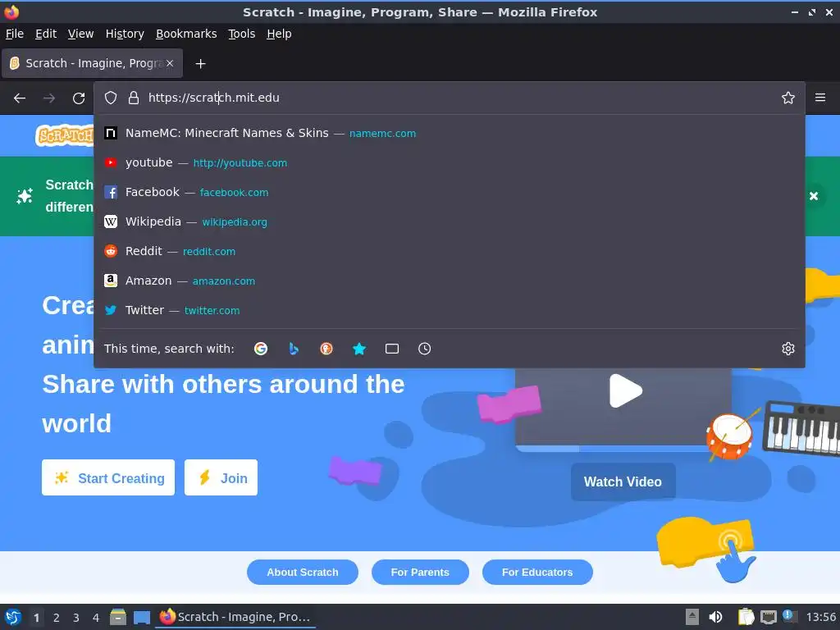Play the intro video
The image size is (840, 630).
click(x=625, y=390)
